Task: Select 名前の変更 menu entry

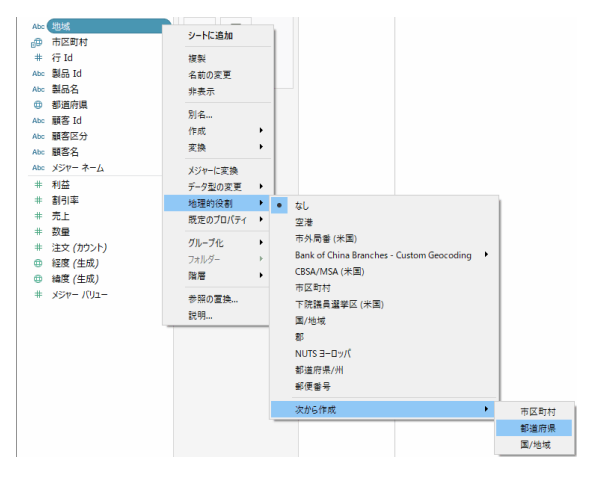Action: click(210, 75)
